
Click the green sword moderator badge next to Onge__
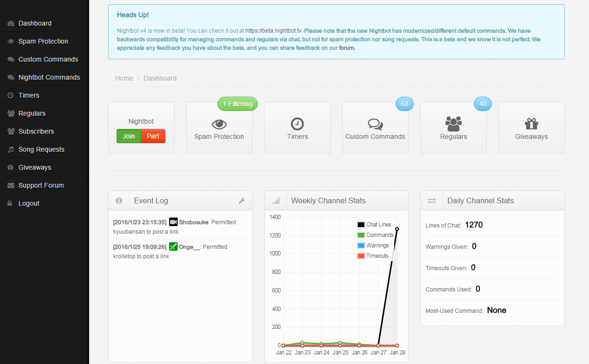pos(173,246)
